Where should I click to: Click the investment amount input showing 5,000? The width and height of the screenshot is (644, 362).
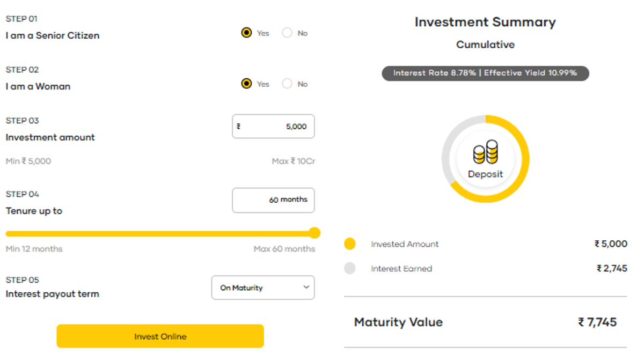click(x=273, y=126)
